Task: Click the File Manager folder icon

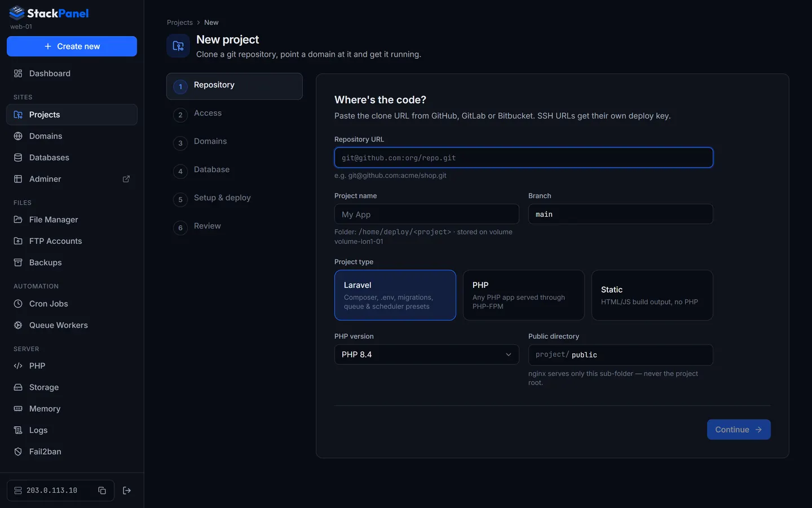Action: coord(18,220)
